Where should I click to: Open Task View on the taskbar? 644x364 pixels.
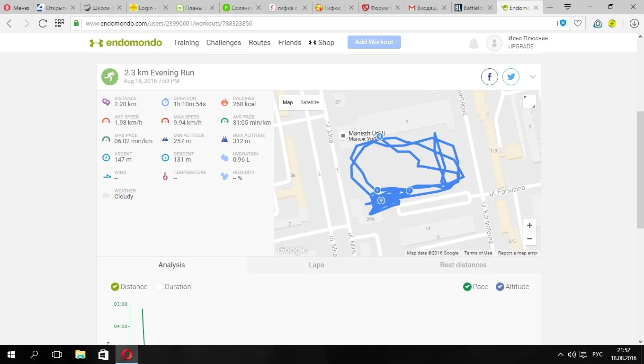point(57,355)
